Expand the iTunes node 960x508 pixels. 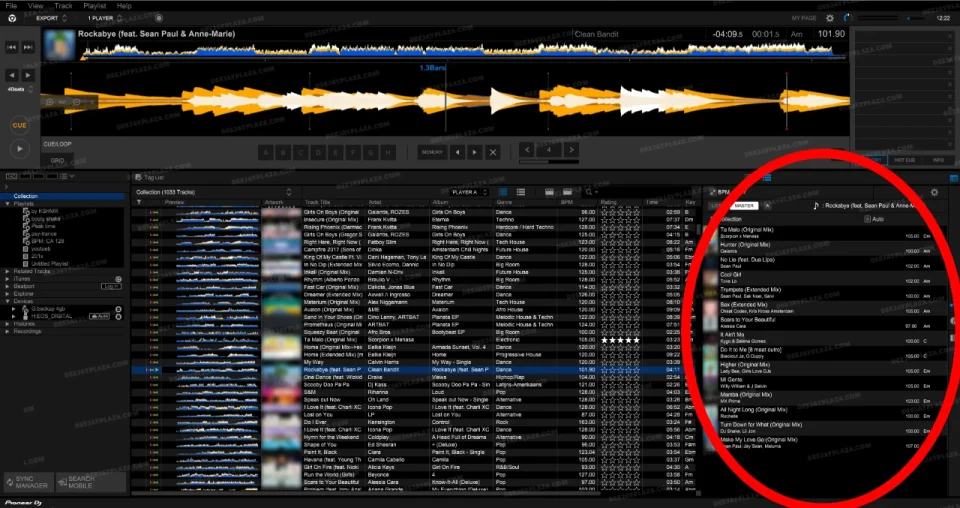coord(7,278)
